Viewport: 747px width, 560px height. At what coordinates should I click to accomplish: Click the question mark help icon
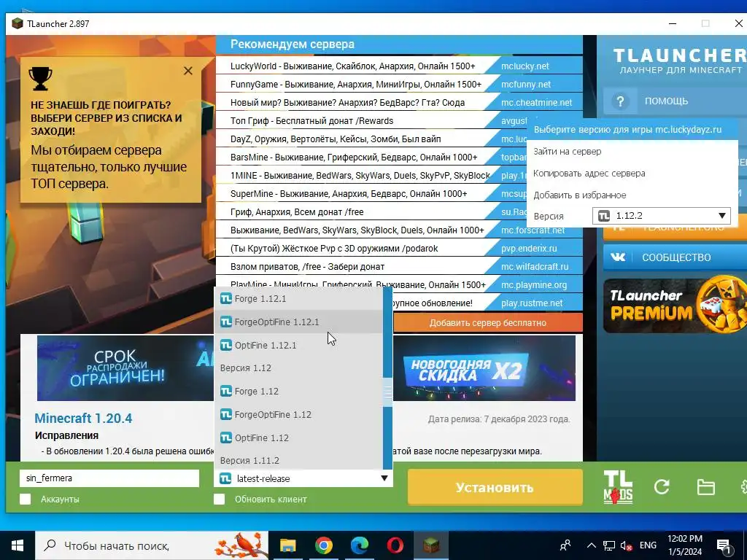pos(620,101)
